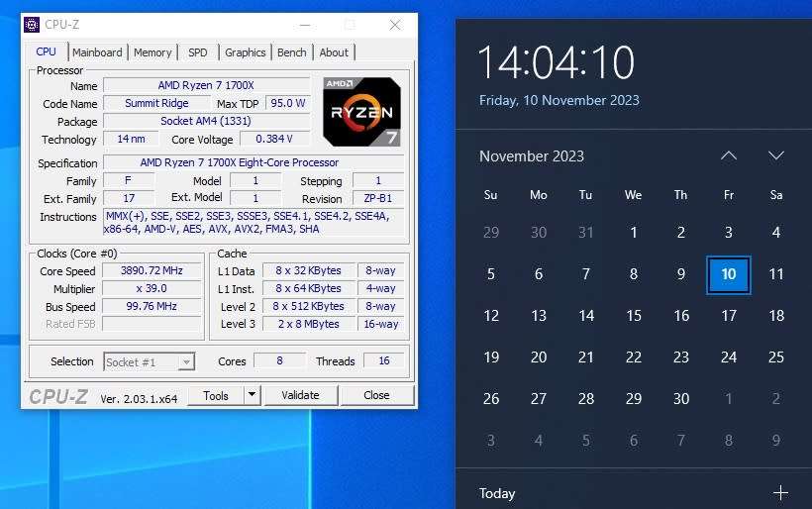Image resolution: width=812 pixels, height=509 pixels.
Task: Click the 8 x 32 KBytes L1 Data value
Action: [309, 270]
